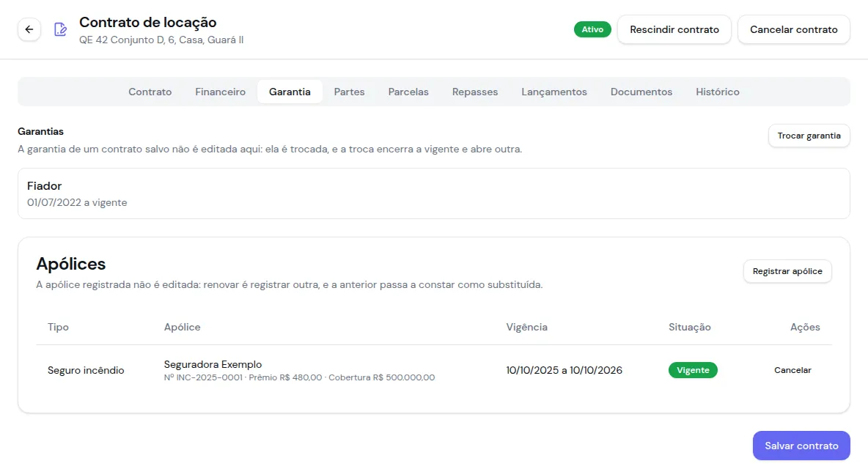Image resolution: width=868 pixels, height=469 pixels.
Task: Click the Vigente status badge
Action: pos(693,370)
